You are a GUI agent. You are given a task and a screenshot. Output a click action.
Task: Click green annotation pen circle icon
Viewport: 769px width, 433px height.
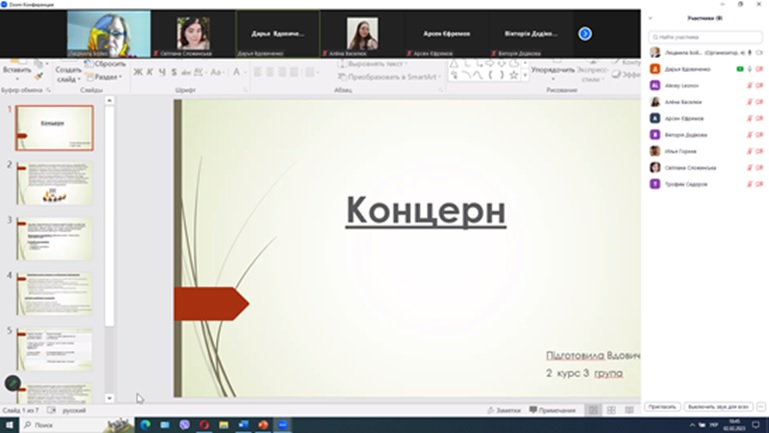13,383
